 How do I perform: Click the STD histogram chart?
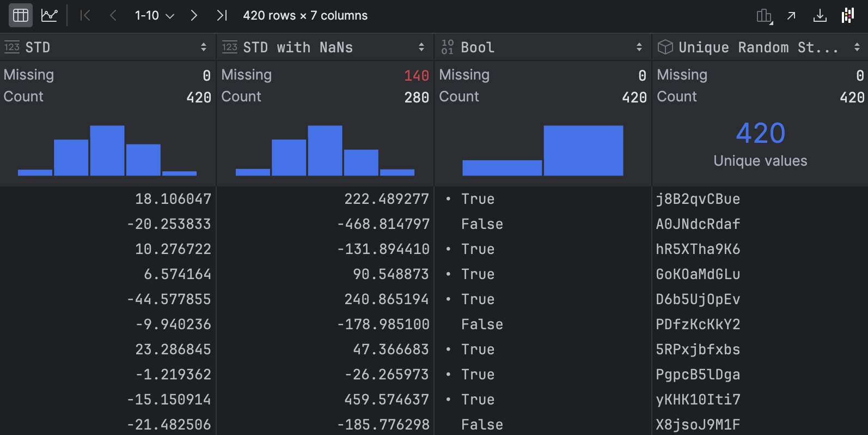click(x=107, y=150)
